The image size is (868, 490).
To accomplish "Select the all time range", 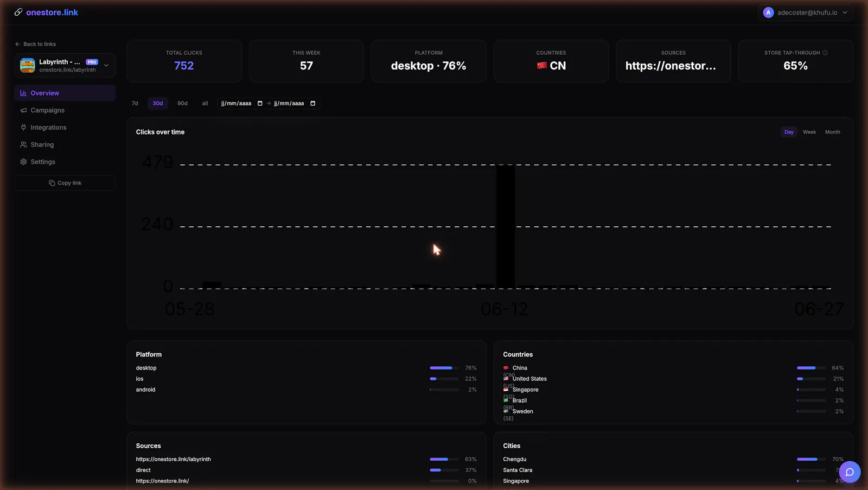I will pyautogui.click(x=205, y=103).
